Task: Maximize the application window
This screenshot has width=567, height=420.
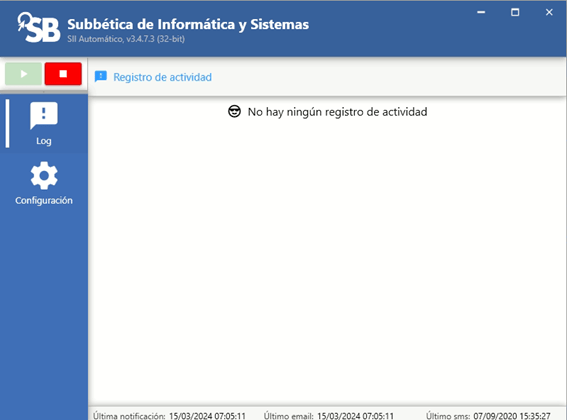Action: point(515,12)
